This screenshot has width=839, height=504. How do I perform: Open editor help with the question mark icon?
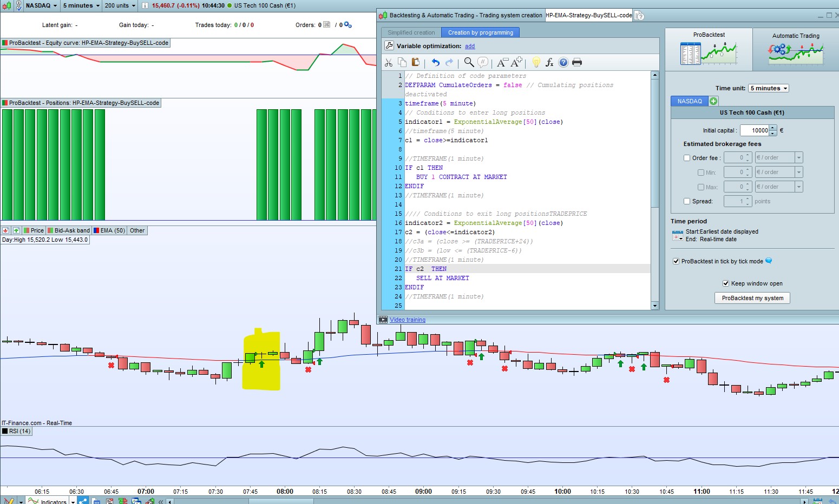(x=563, y=62)
